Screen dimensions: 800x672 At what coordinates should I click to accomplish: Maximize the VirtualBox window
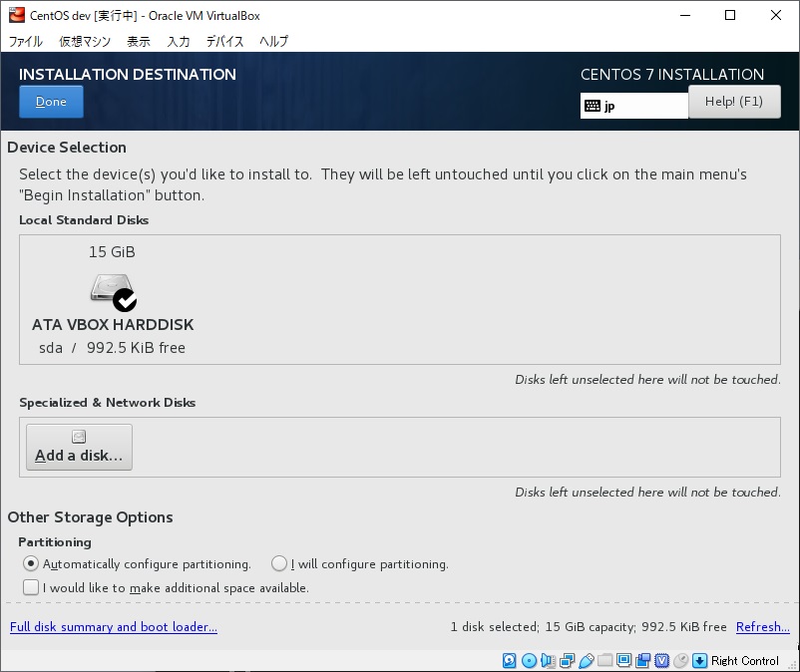point(730,15)
